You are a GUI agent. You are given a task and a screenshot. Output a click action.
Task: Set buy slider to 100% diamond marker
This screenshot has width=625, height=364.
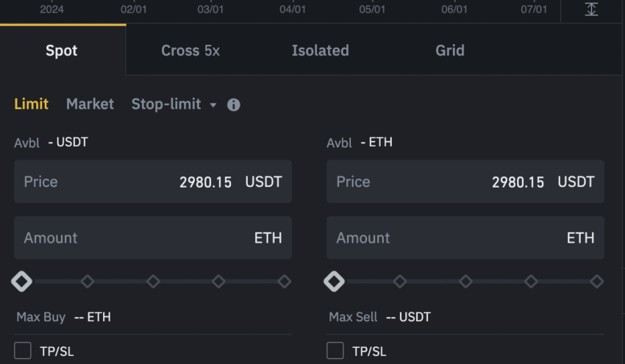285,282
